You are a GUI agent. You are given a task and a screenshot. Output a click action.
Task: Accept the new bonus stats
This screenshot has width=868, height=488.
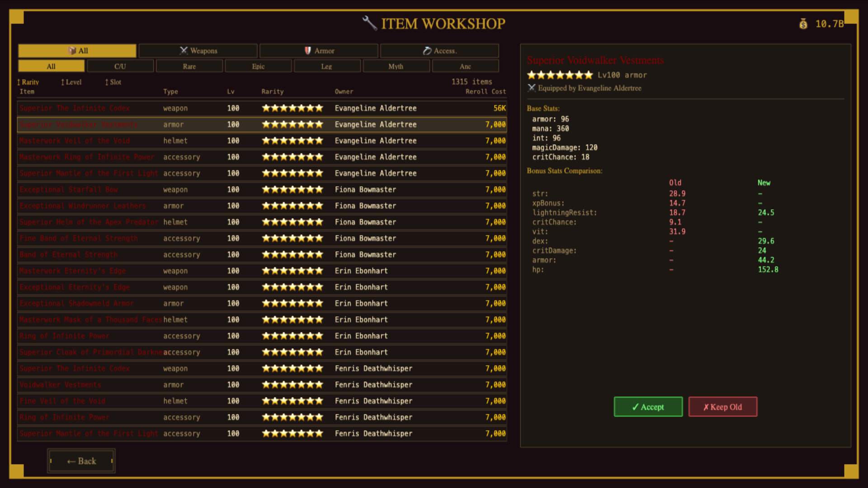648,407
